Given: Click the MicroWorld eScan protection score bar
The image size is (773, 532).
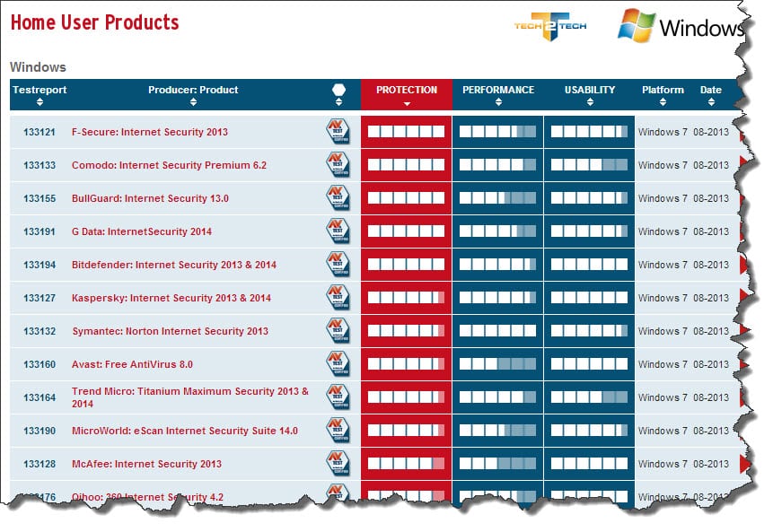Looking at the screenshot, I should pyautogui.click(x=406, y=430).
